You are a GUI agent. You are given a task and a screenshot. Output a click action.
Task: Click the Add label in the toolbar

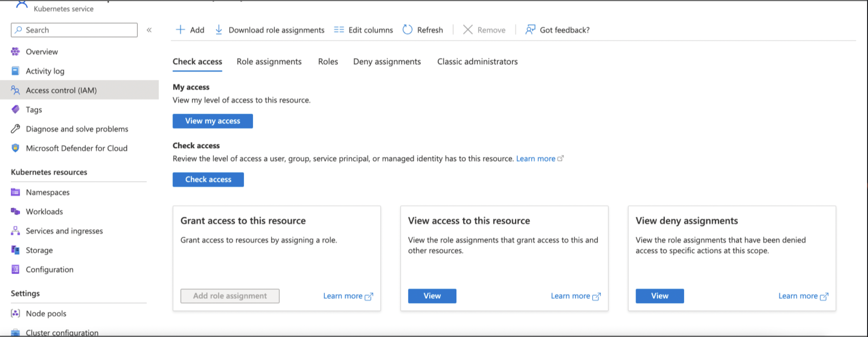pos(197,30)
